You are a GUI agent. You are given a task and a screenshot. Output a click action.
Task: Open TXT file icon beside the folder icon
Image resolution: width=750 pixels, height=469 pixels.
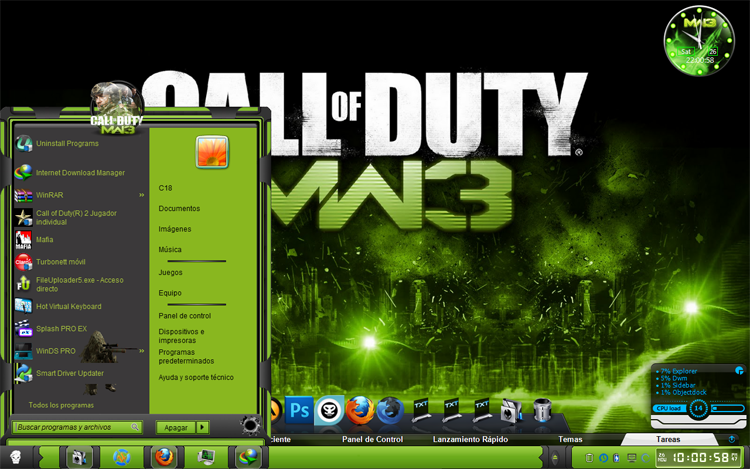481,410
